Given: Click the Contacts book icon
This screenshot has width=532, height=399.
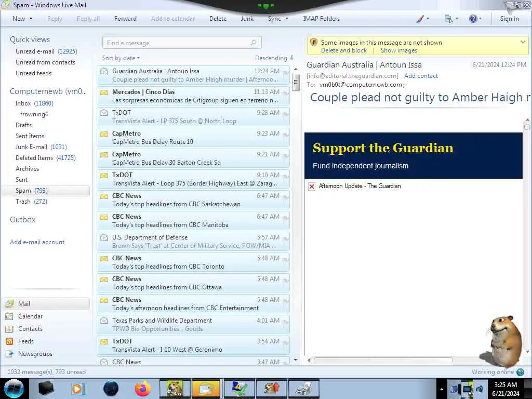Looking at the screenshot, I should 9,329.
